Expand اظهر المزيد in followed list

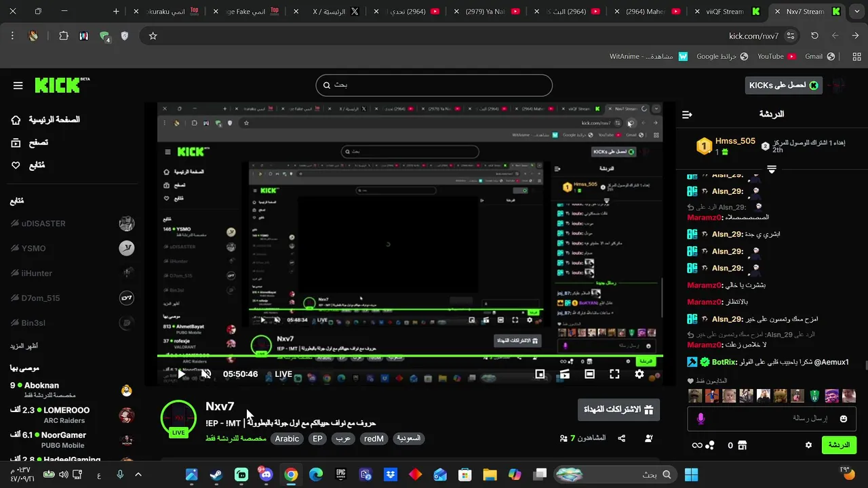pyautogui.click(x=24, y=346)
